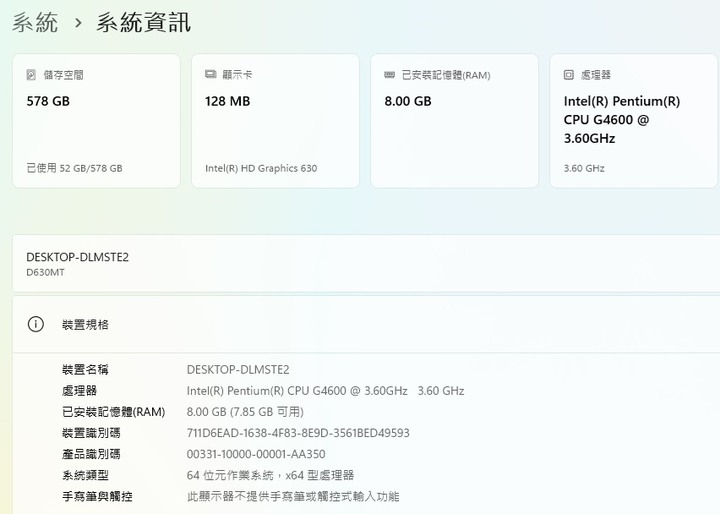
Task: Select product ID 00331-10000-00001-AA350
Action: pyautogui.click(x=256, y=454)
